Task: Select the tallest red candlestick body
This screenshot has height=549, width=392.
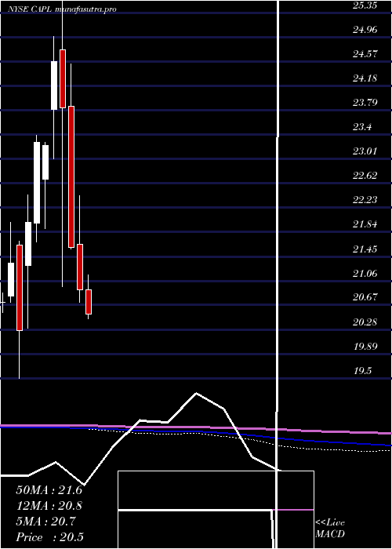Action: coord(71,176)
